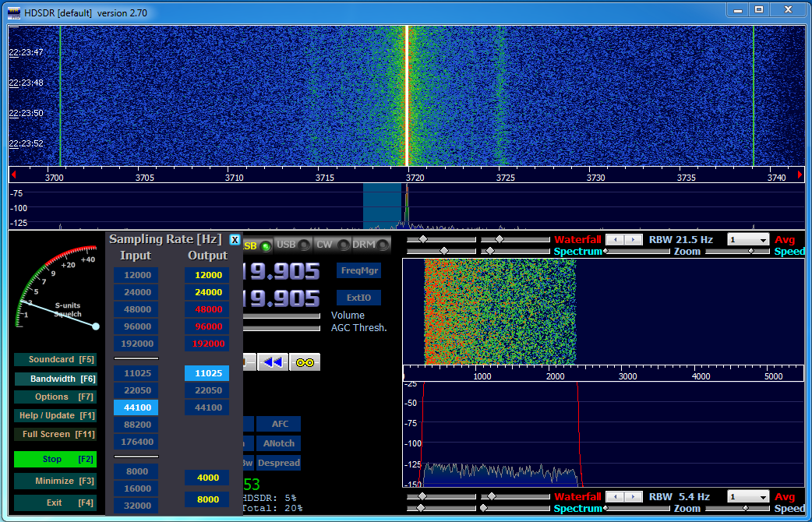
Task: Click 3710 on the RF frequency scale
Action: click(235, 178)
